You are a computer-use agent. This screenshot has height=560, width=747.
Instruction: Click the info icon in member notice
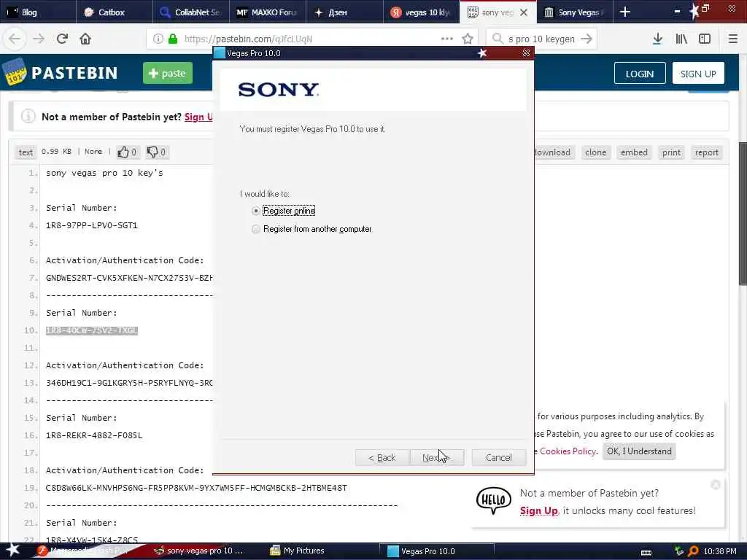28,116
